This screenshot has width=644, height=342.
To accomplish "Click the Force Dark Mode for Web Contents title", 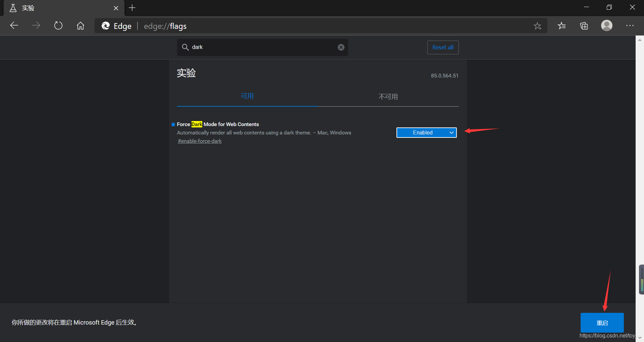I will coord(218,124).
